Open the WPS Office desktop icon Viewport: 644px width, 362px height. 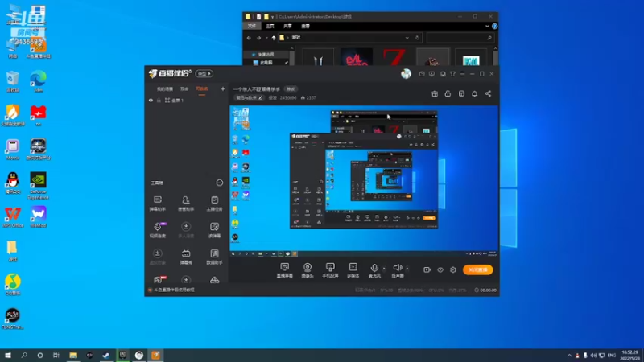coord(13,216)
